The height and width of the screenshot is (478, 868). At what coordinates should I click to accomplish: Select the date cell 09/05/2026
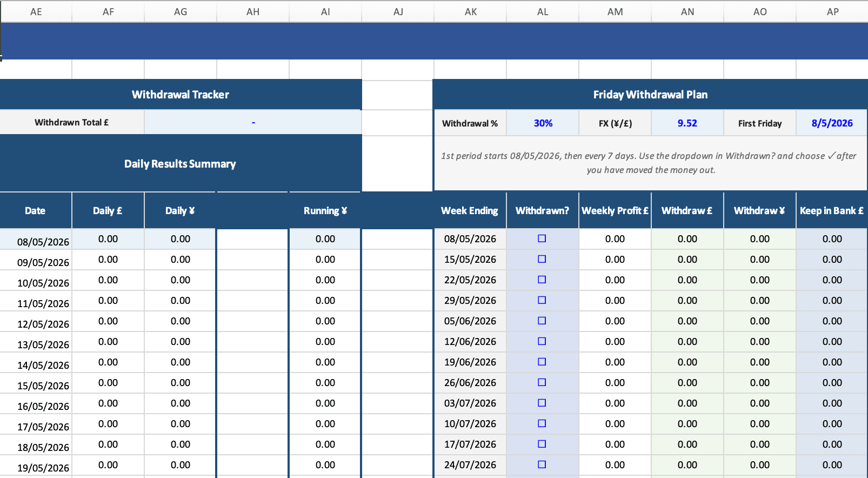click(36, 260)
